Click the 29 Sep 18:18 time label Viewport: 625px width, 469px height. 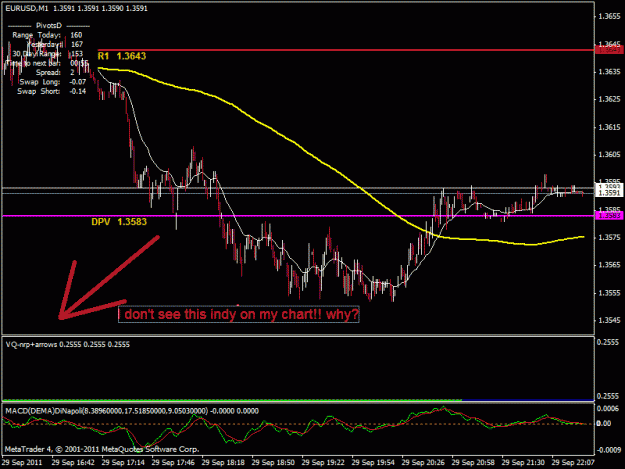pyautogui.click(x=223, y=463)
